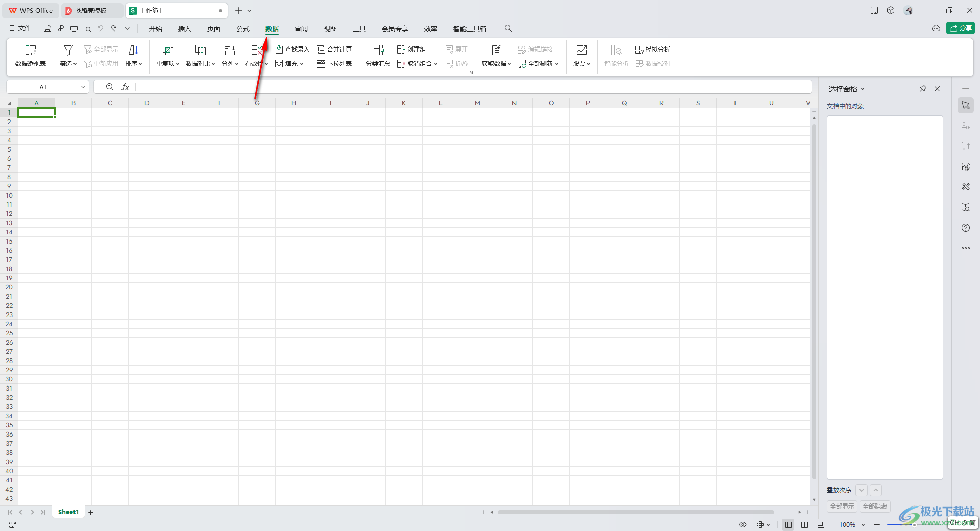Open the File (文件) menu

pos(20,29)
